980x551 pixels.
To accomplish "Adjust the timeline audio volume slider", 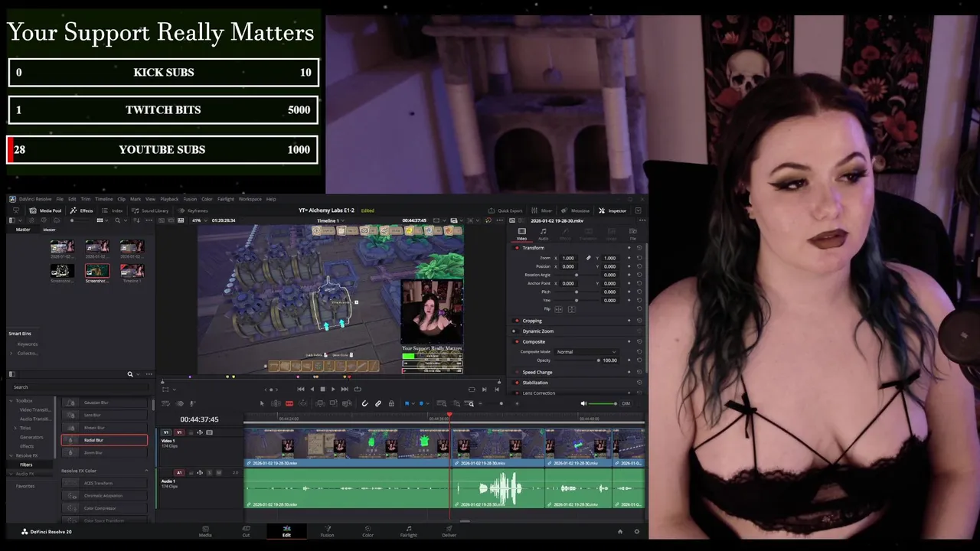I will pos(603,403).
